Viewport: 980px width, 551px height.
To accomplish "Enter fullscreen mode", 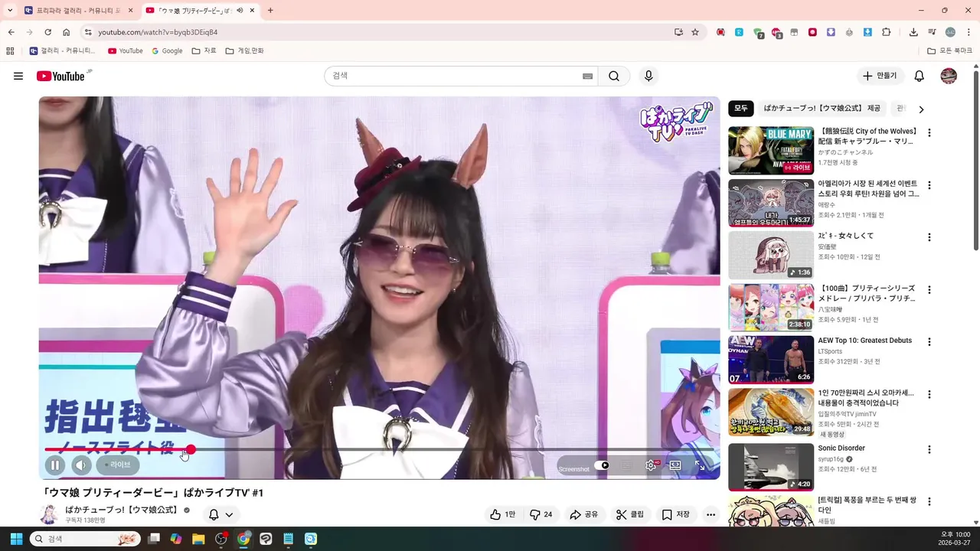I will 700,465.
